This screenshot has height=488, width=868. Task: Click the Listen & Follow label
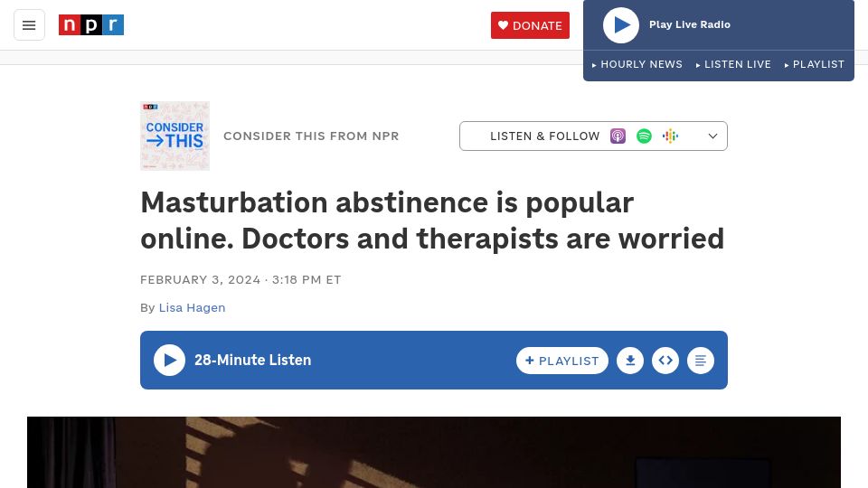(x=544, y=136)
